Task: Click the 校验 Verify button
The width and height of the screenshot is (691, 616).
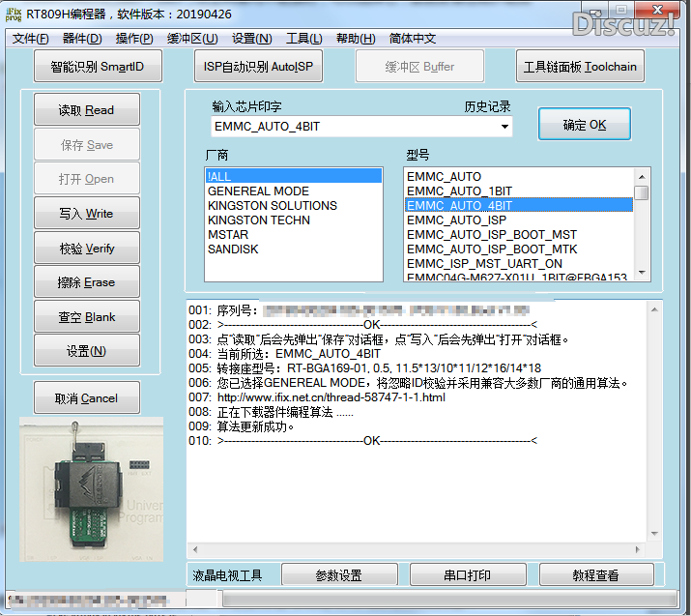Action: click(x=87, y=248)
